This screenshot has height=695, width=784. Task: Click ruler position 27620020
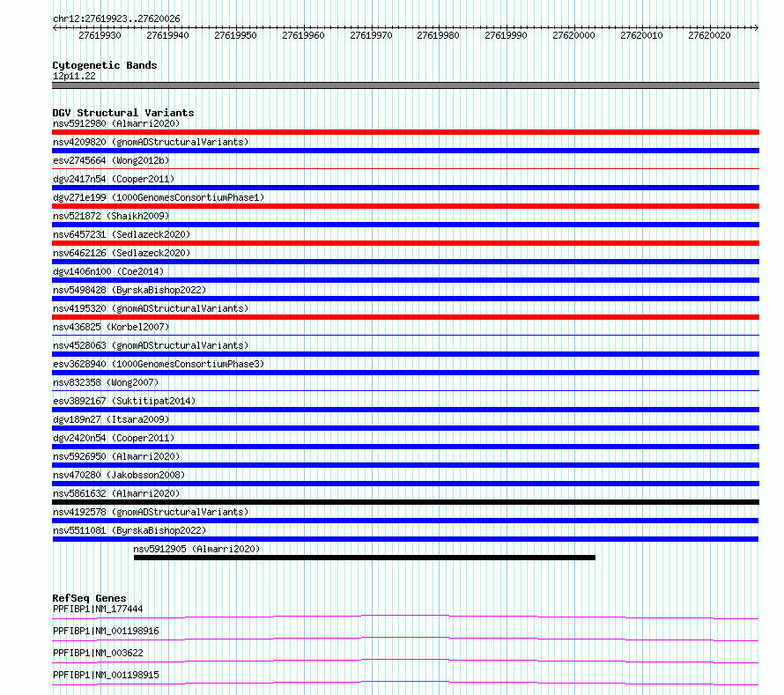click(x=709, y=35)
